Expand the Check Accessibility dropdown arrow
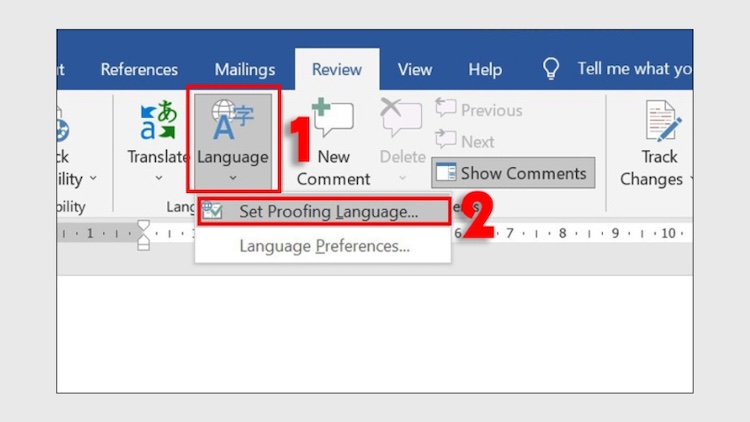The width and height of the screenshot is (750, 422). pyautogui.click(x=93, y=179)
